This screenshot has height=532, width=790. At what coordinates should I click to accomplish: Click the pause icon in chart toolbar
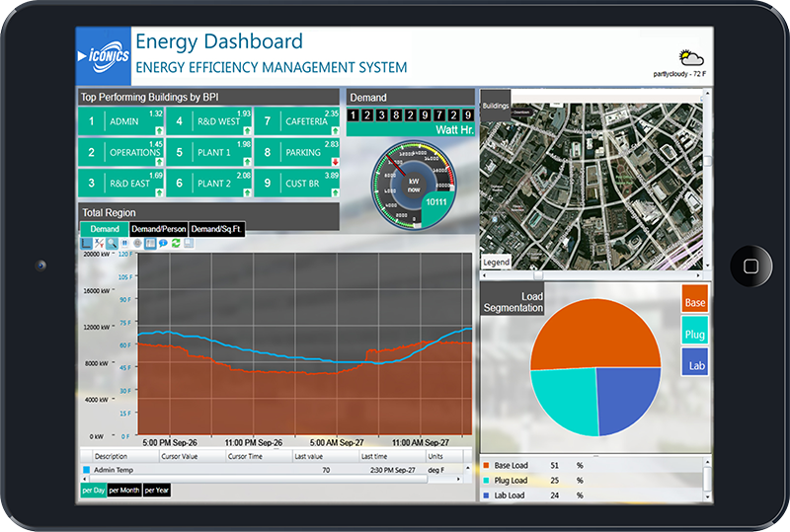pyautogui.click(x=124, y=243)
